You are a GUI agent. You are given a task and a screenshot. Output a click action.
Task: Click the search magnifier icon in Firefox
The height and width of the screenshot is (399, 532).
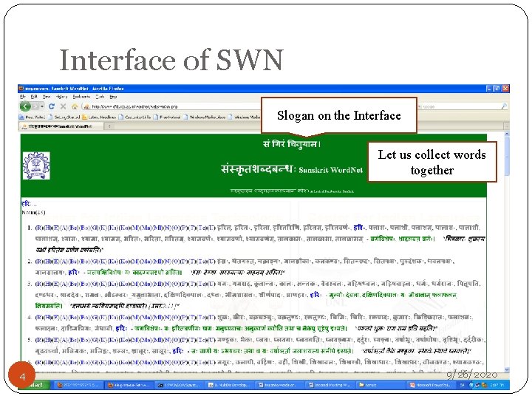[x=504, y=106]
